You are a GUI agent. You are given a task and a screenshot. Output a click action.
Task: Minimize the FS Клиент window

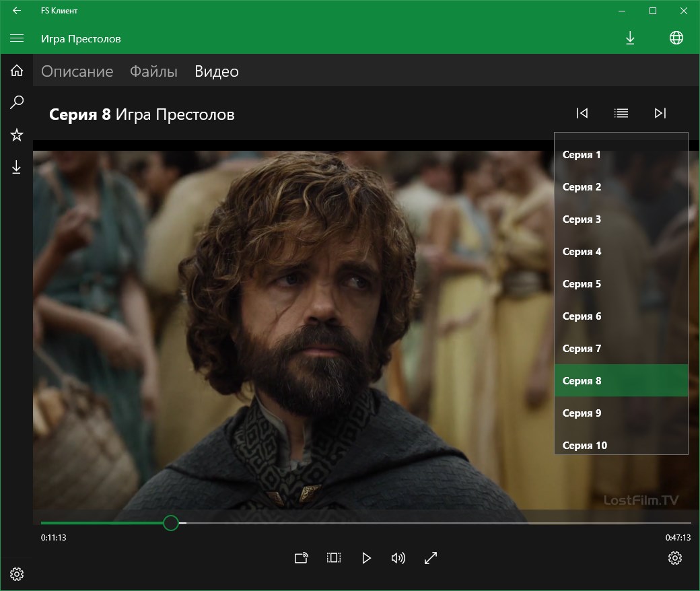click(x=621, y=11)
